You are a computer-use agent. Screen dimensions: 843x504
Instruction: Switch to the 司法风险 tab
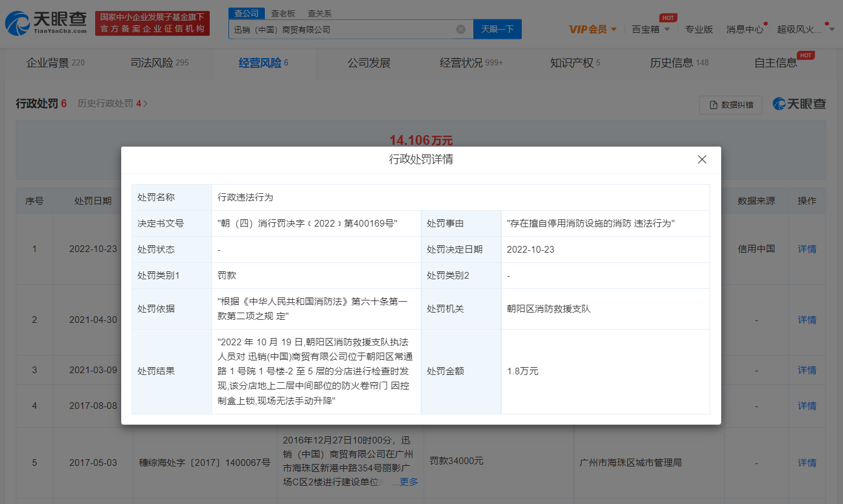point(159,63)
